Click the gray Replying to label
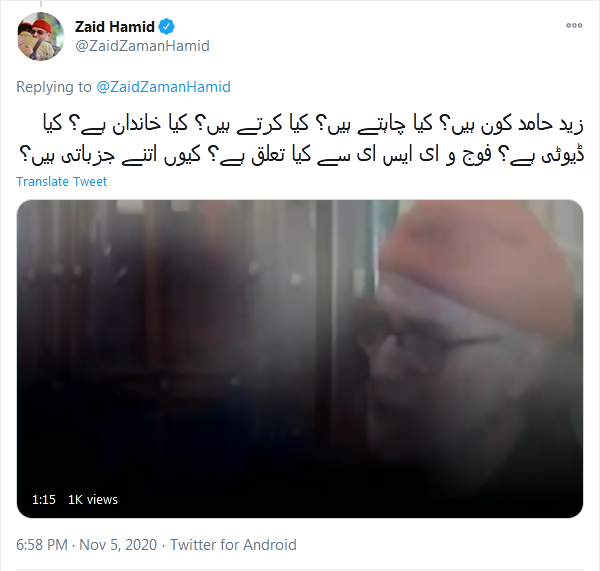This screenshot has height=571, width=600. (x=54, y=87)
